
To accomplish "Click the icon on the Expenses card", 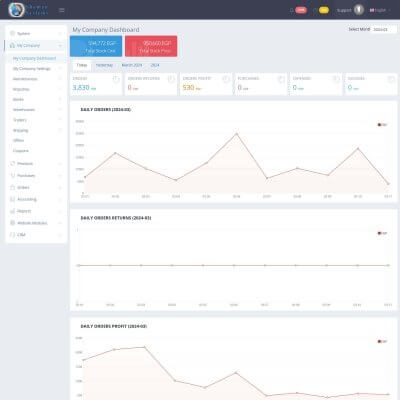I will pos(336,79).
